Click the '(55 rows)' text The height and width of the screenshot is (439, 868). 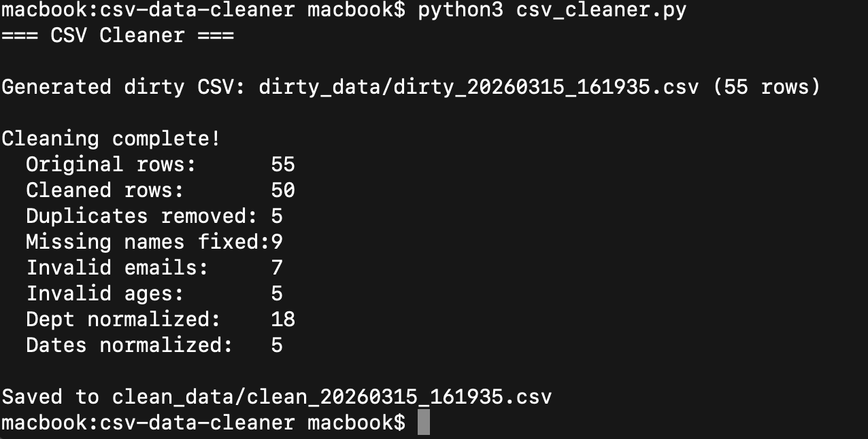[767, 87]
